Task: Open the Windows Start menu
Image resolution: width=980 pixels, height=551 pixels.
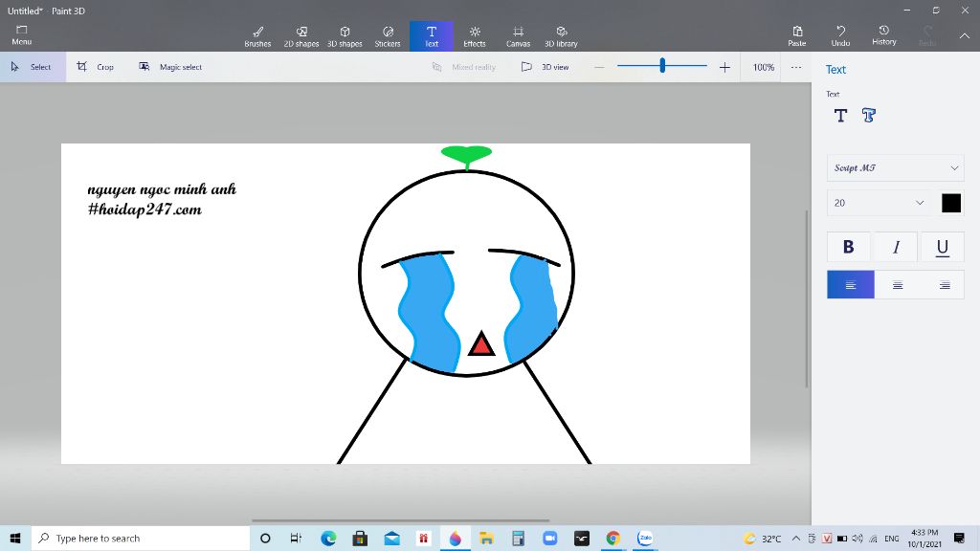Action: [15, 538]
